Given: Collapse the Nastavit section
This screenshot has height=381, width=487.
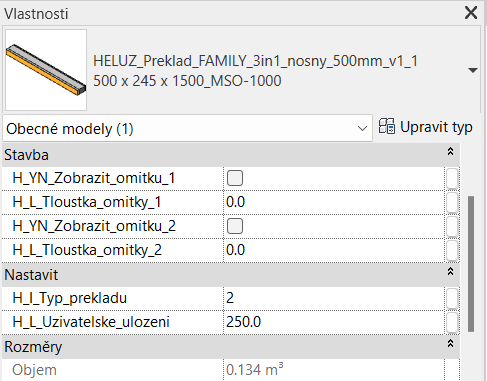Looking at the screenshot, I should pos(450,272).
